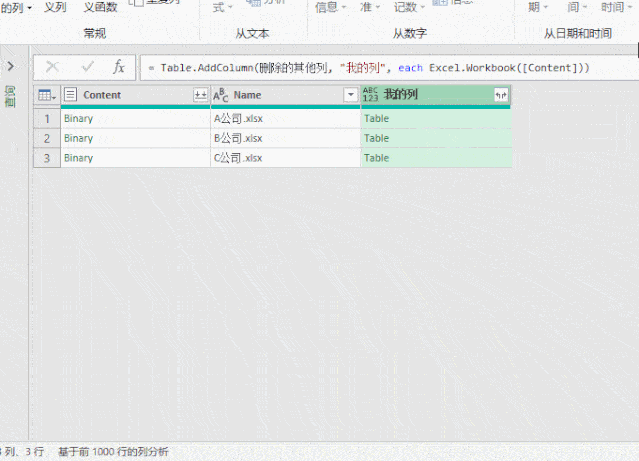This screenshot has height=461, width=639.
Task: Click the Name column ABC type icon
Action: [x=220, y=95]
